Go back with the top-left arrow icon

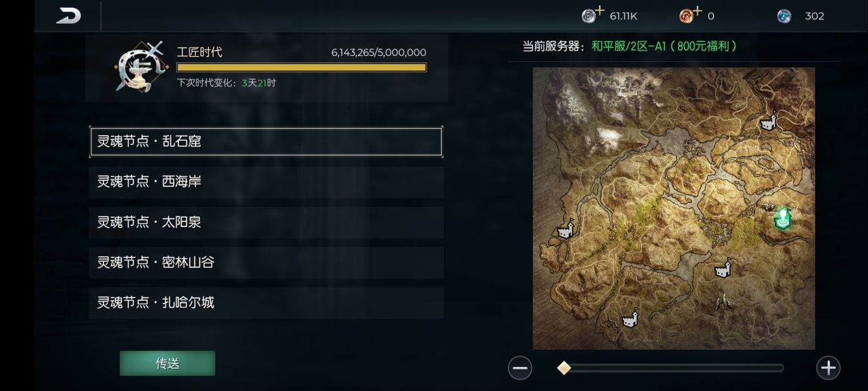click(x=68, y=16)
